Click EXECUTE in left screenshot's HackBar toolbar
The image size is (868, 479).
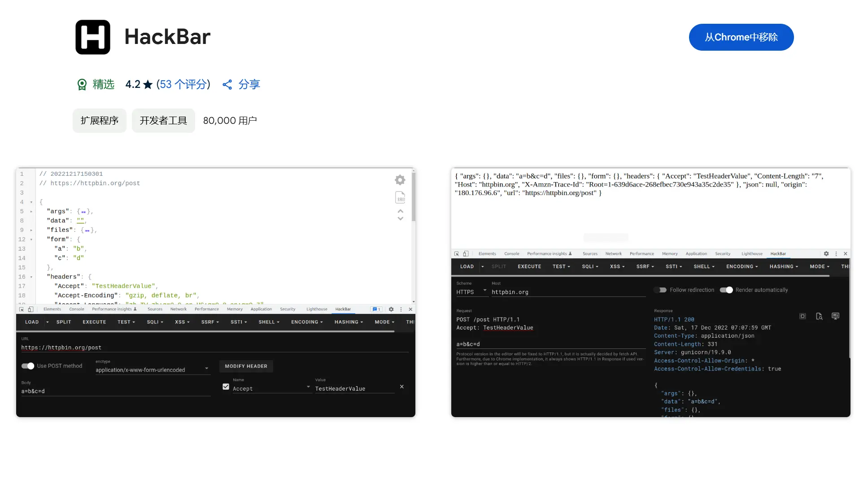pos(94,322)
